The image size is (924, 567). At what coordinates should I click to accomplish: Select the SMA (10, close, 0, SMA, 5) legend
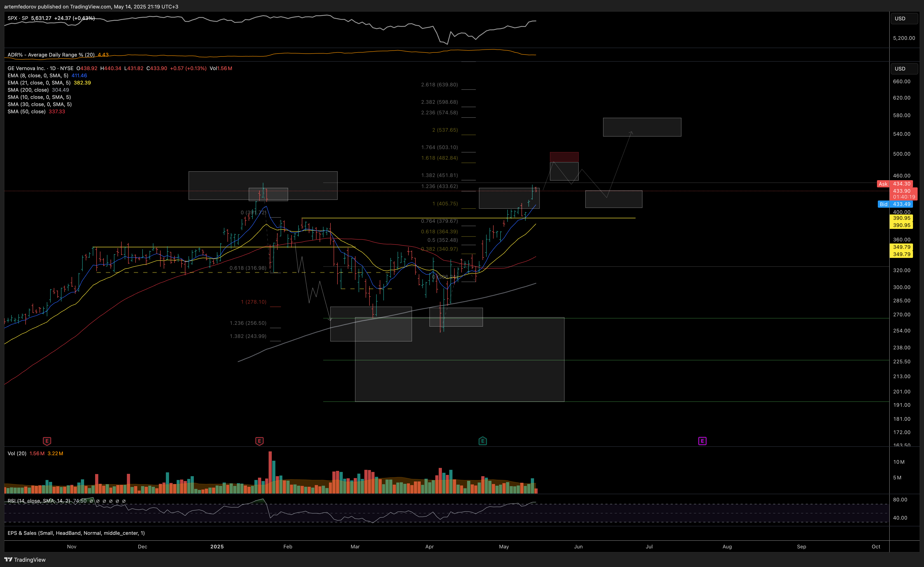(x=39, y=97)
